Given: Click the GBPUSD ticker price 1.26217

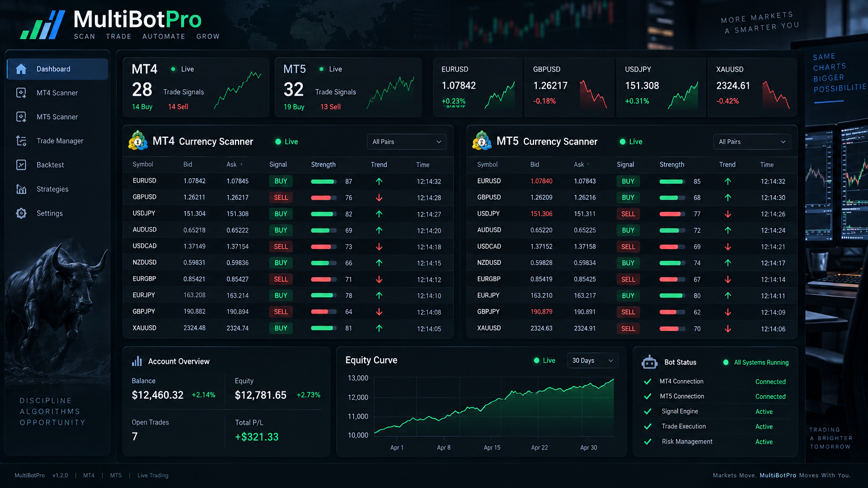Looking at the screenshot, I should pyautogui.click(x=550, y=85).
